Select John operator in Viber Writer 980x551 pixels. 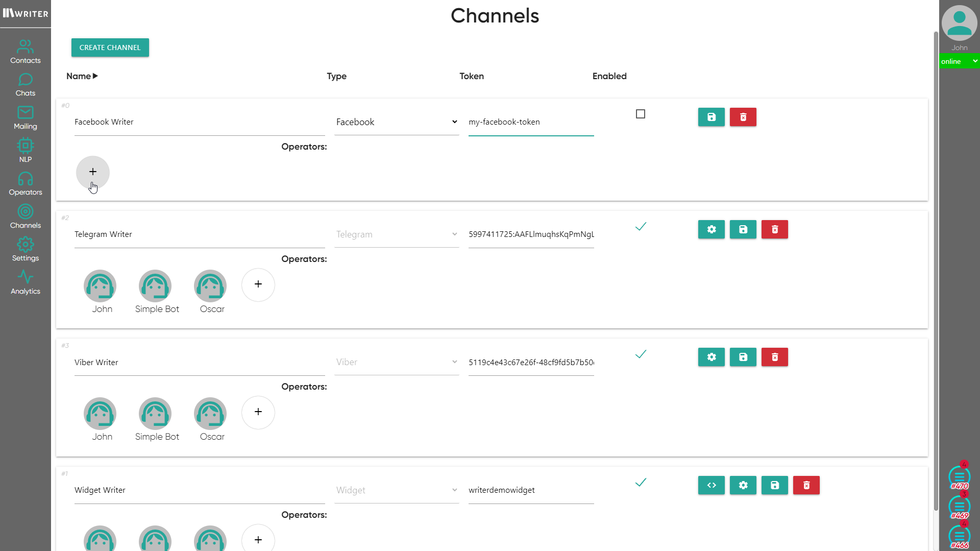(100, 414)
